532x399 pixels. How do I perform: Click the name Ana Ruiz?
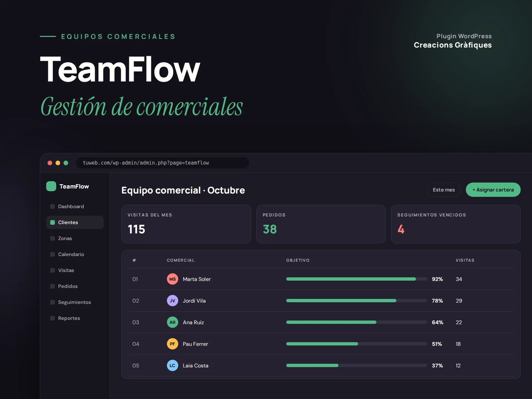pos(193,323)
